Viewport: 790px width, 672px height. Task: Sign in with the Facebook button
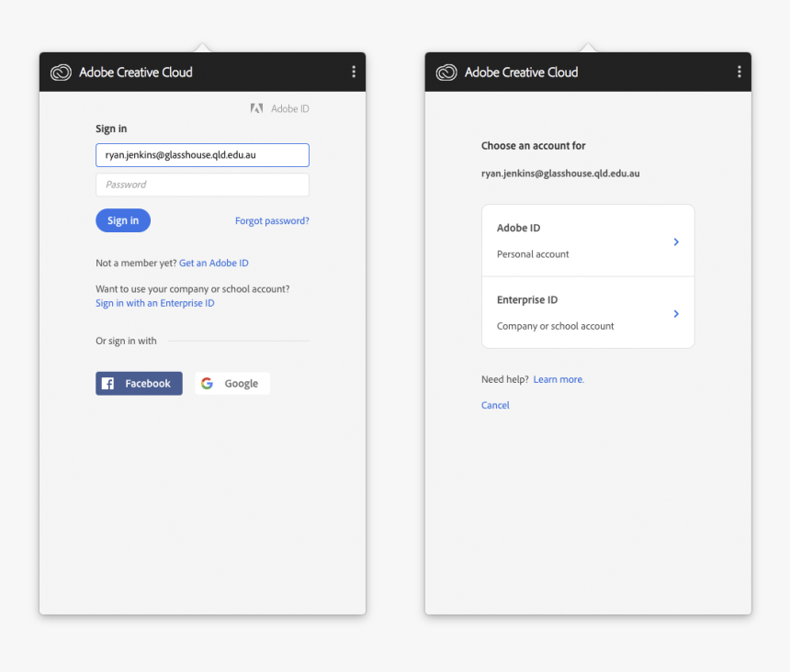(x=140, y=384)
